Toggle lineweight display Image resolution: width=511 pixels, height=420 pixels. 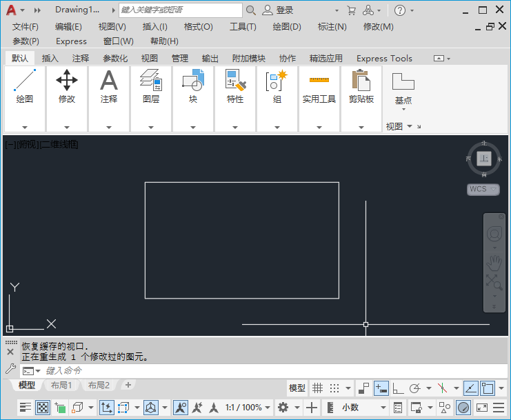point(25,408)
